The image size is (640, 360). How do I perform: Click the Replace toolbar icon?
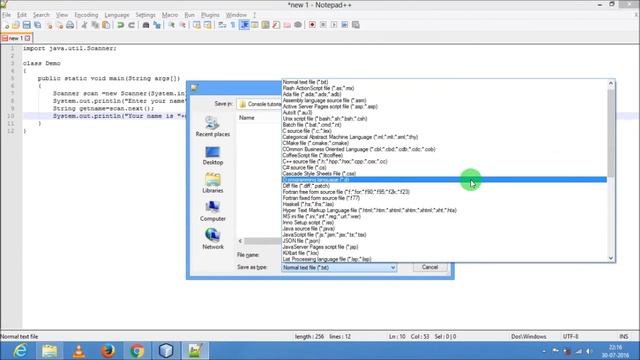click(x=157, y=25)
